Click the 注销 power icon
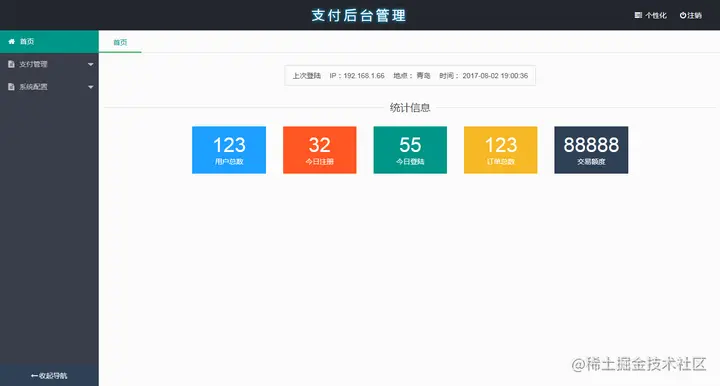The height and width of the screenshot is (386, 720). 683,15
